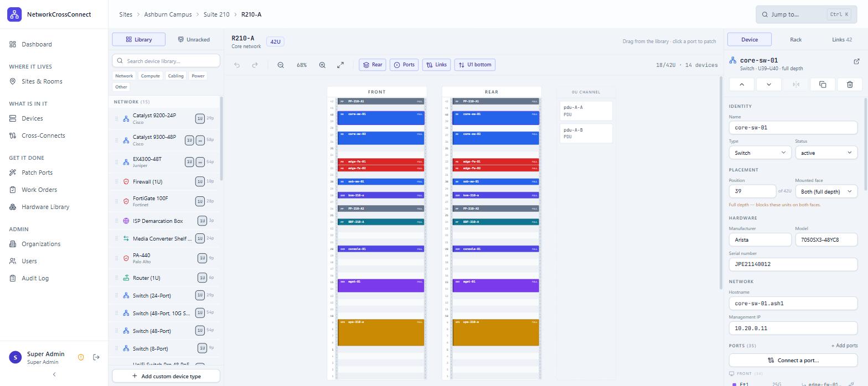
Task: Filter library by Power
Action: 198,76
